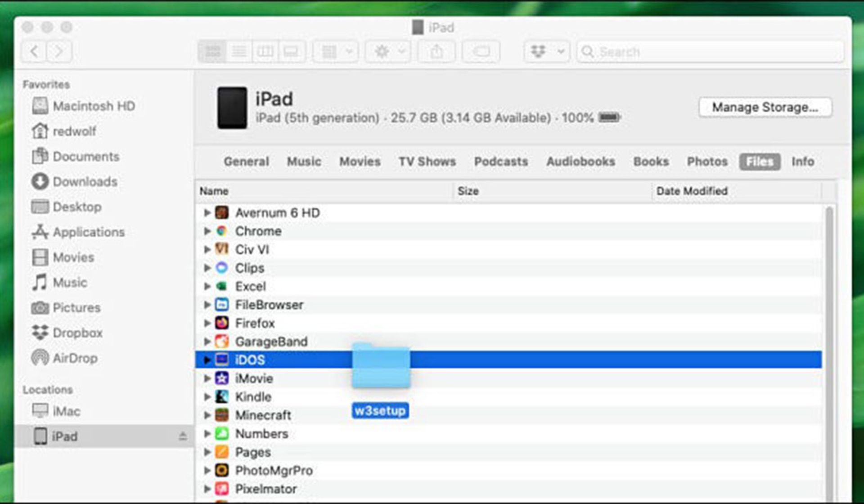Select column view toolbar icon
The image size is (864, 504).
point(265,52)
